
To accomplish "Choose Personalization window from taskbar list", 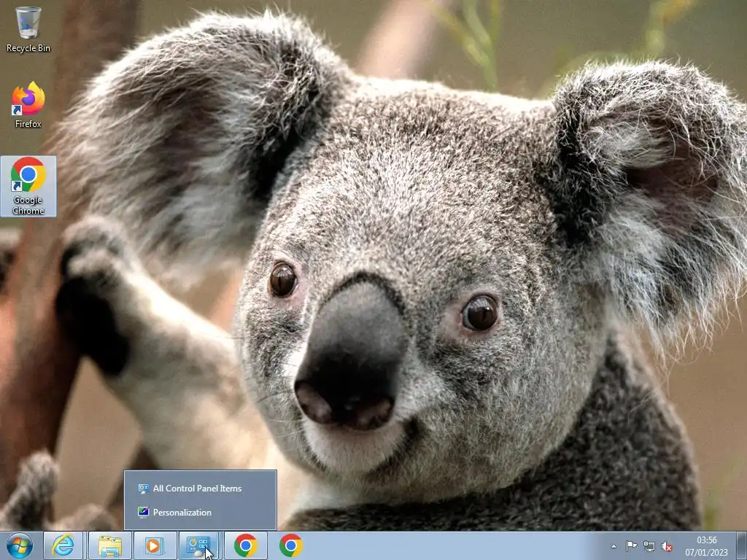I will (x=200, y=513).
